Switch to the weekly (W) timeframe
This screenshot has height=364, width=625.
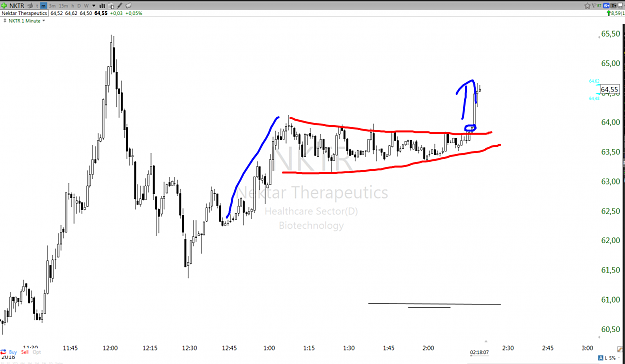click(86, 6)
